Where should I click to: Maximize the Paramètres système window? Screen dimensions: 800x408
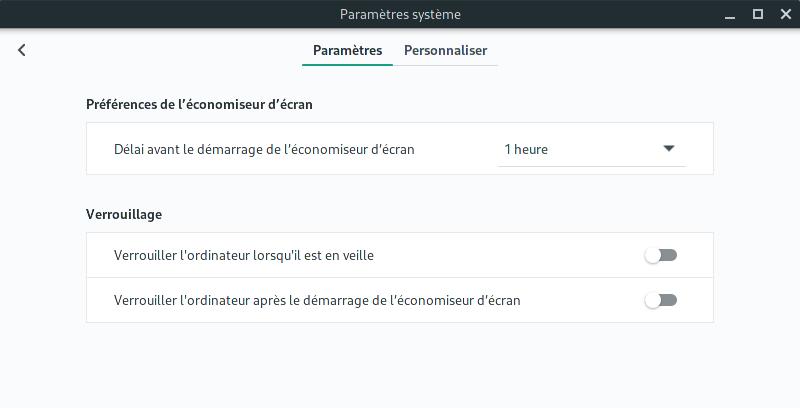click(758, 14)
